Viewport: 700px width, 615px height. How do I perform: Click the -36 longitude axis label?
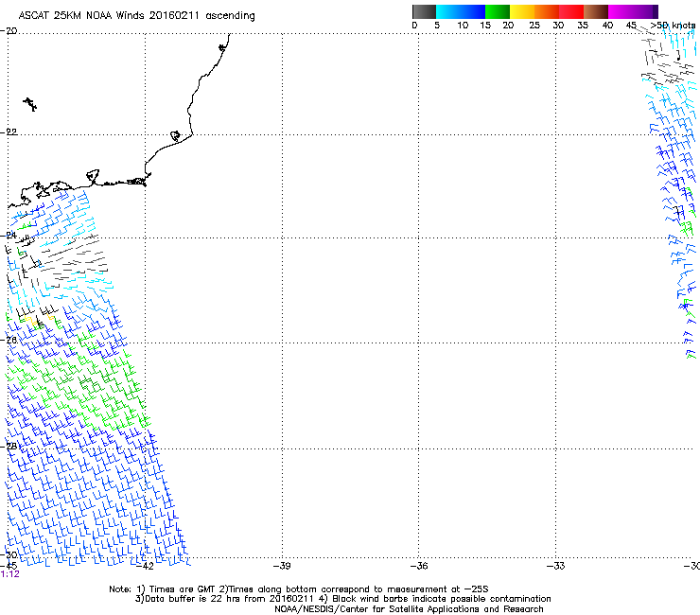(x=419, y=566)
